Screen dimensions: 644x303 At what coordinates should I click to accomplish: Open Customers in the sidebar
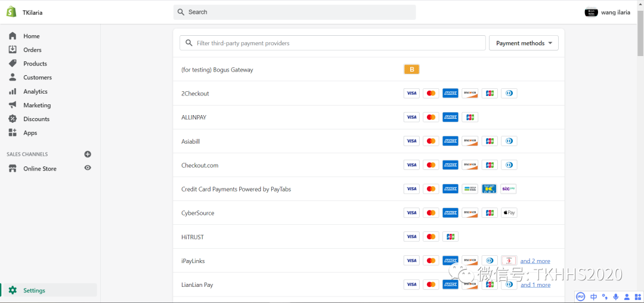(37, 78)
